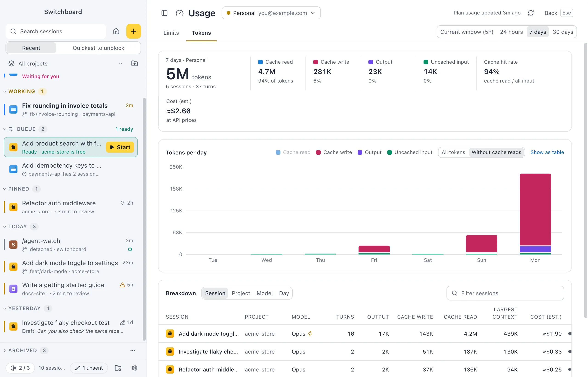
Task: Focus the Filter sessions field
Action: click(505, 293)
